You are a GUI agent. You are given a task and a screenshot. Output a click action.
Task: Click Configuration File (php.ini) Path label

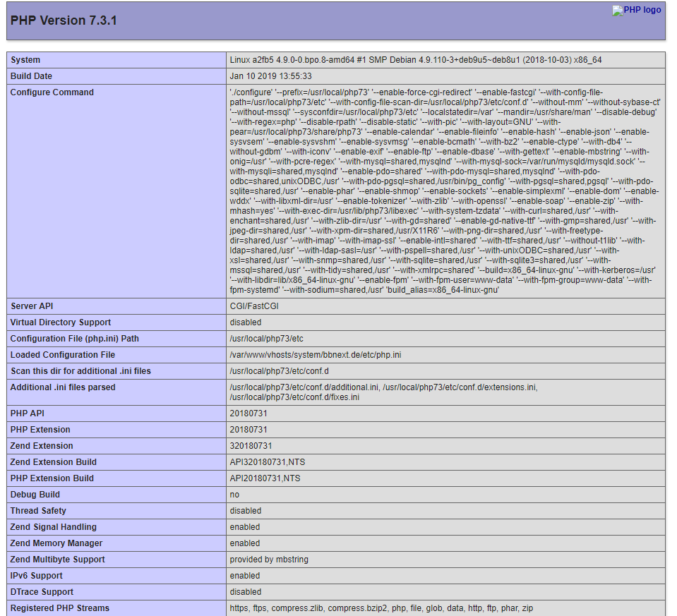tap(75, 339)
